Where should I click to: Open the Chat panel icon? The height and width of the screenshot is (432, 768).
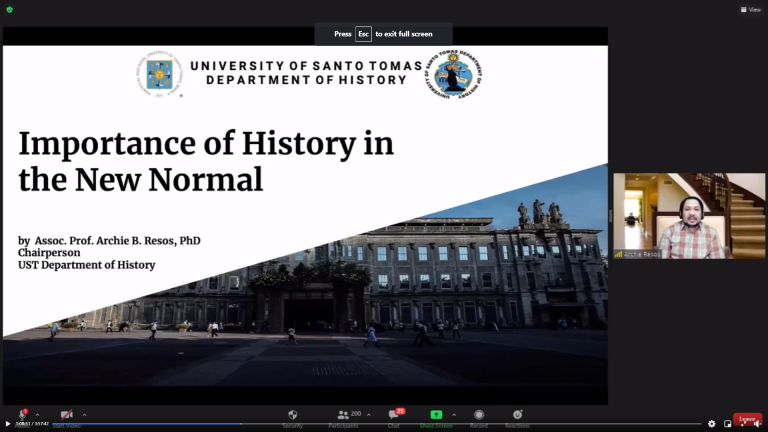(393, 415)
